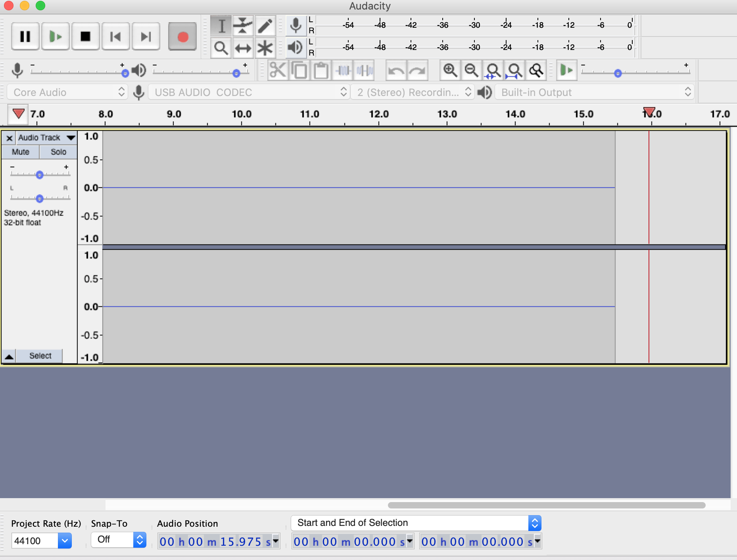Viewport: 737px width, 560px height.
Task: Toggle zoom with the last magnifier icon
Action: [x=536, y=71]
